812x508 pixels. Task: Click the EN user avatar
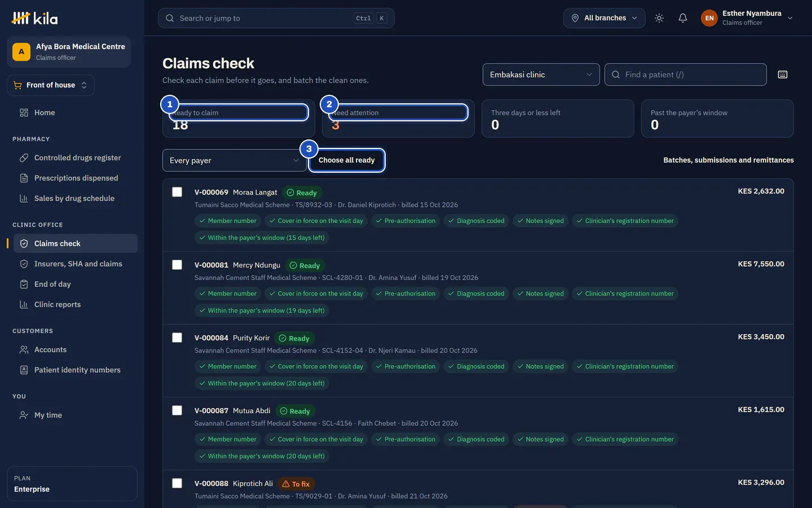tap(709, 18)
